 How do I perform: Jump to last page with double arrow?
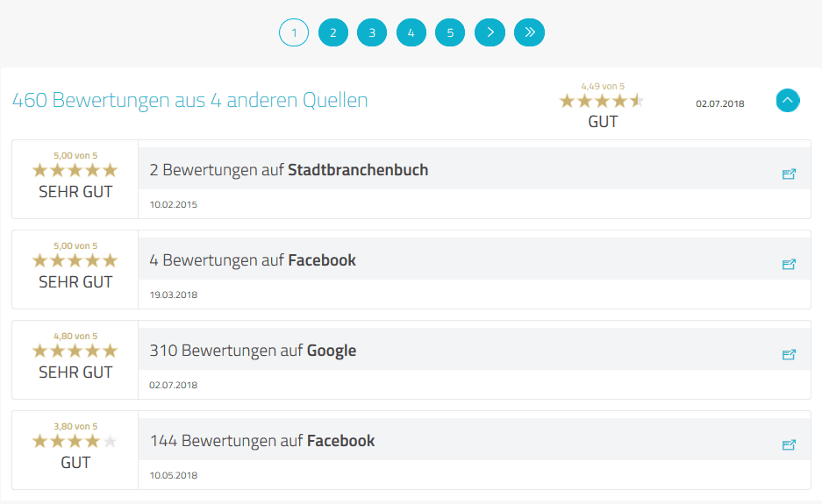pyautogui.click(x=529, y=32)
